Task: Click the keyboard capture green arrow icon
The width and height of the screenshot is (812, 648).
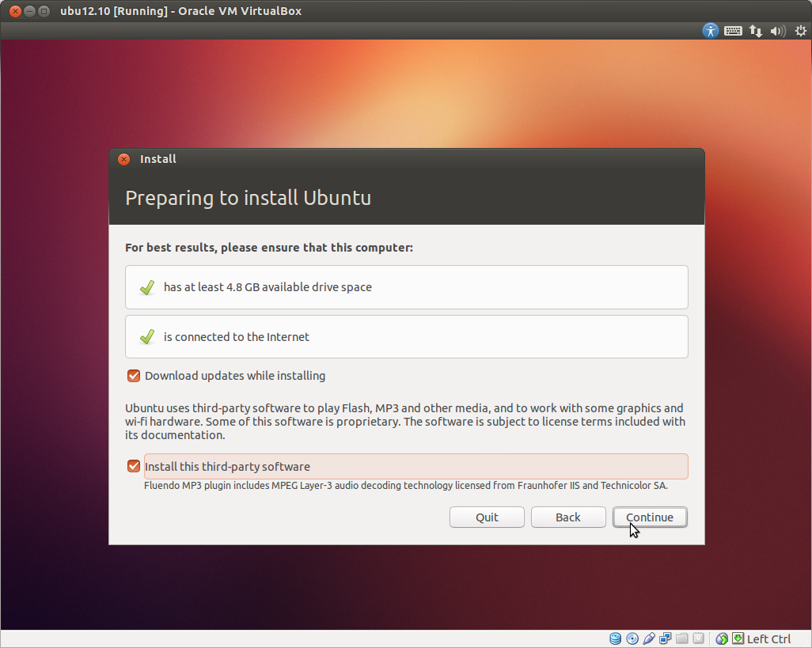Action: (738, 639)
